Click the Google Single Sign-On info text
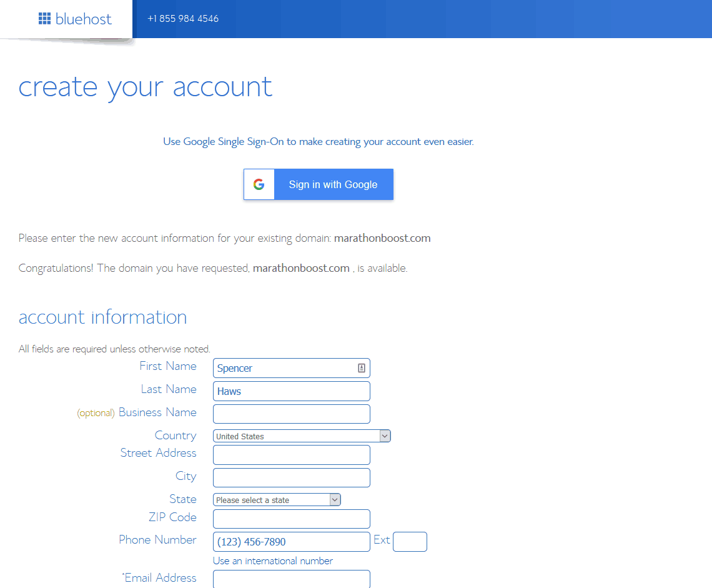 pos(319,142)
